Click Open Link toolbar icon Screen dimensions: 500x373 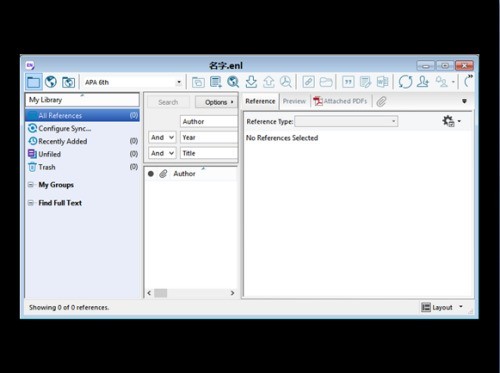(308, 82)
